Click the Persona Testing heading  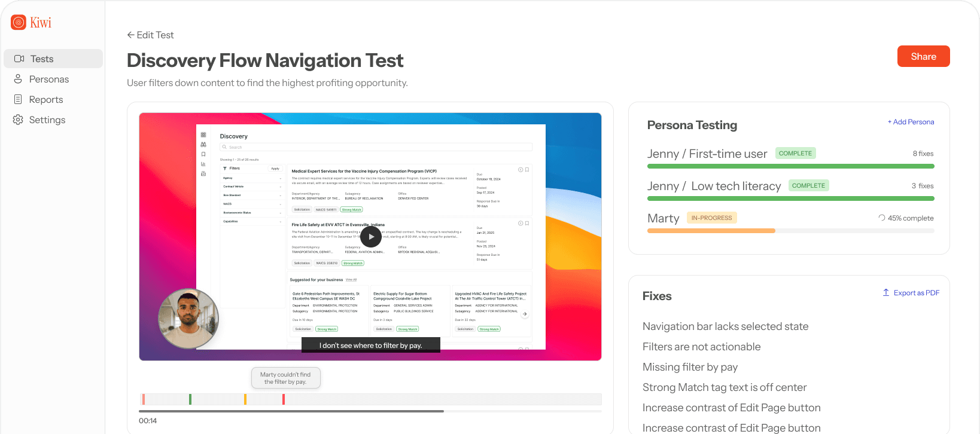coord(692,125)
